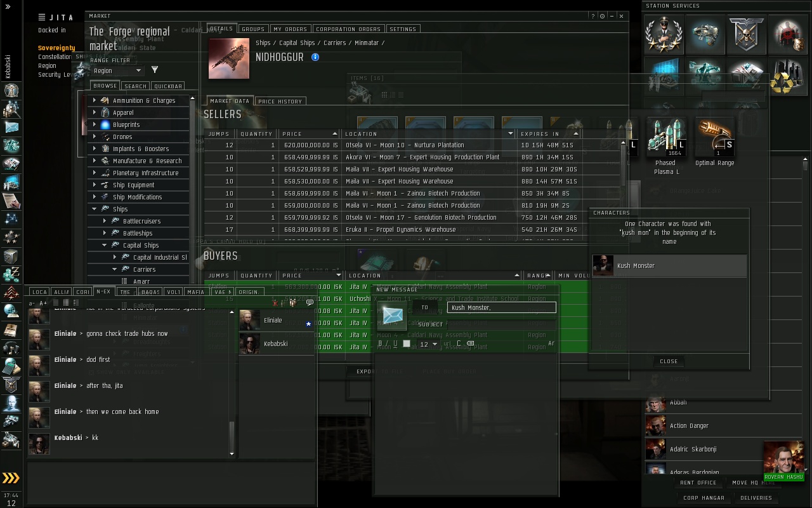Image resolution: width=812 pixels, height=508 pixels.
Task: Show info for Nidhoggur via blue icon
Action: point(315,57)
